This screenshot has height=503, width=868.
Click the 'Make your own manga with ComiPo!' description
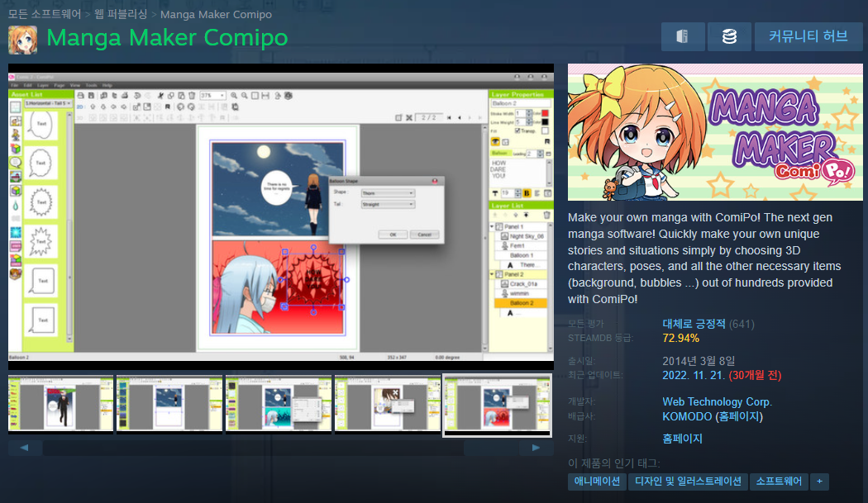point(704,258)
